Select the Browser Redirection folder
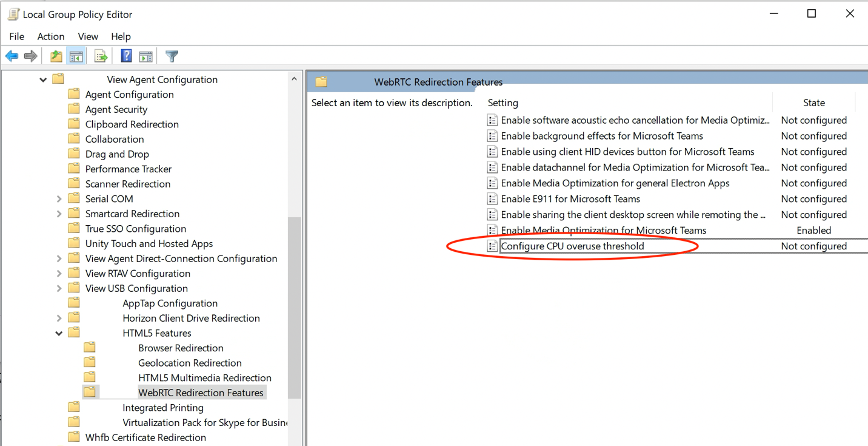The image size is (868, 446). coord(181,348)
